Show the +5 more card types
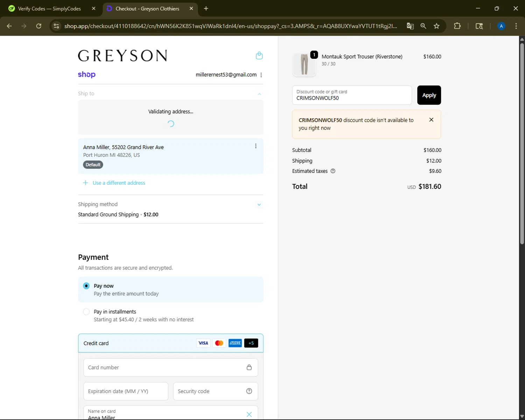The height and width of the screenshot is (420, 525). pos(251,343)
